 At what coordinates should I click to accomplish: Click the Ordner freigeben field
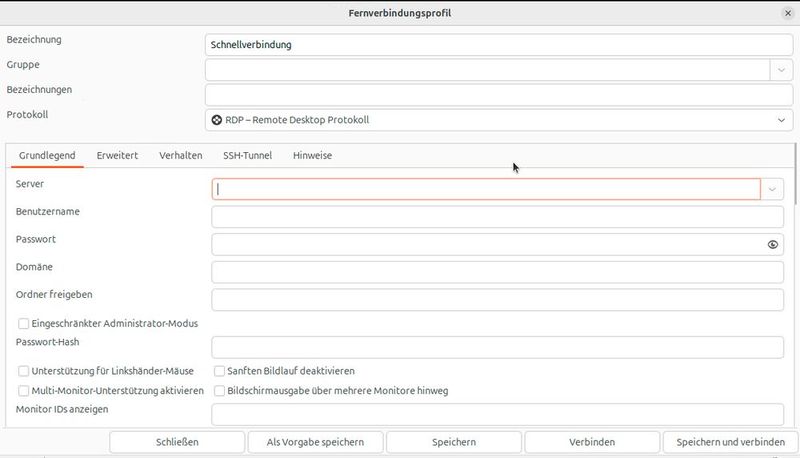tap(497, 300)
